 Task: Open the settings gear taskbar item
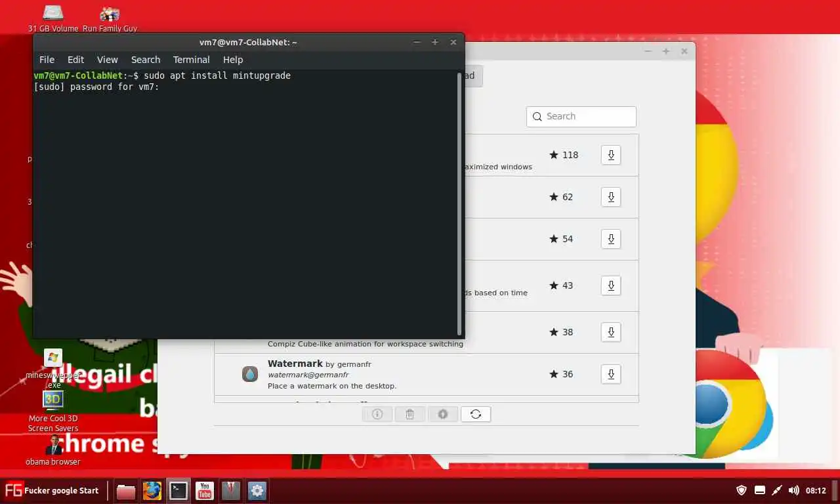[x=257, y=491]
